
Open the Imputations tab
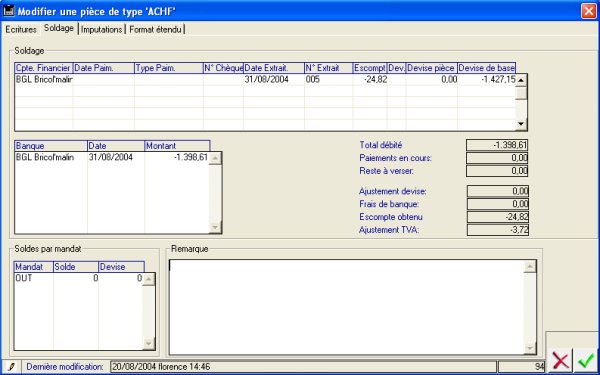click(x=101, y=29)
